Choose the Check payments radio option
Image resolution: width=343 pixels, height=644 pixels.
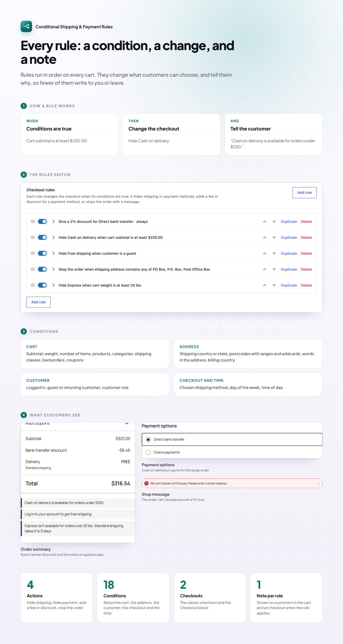coord(148,452)
